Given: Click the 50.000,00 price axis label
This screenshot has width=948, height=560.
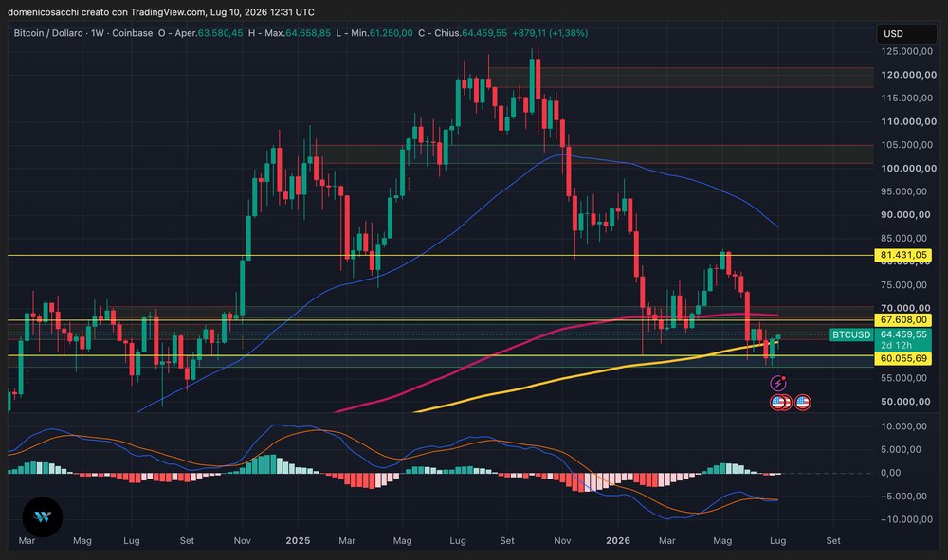Looking at the screenshot, I should (x=905, y=401).
